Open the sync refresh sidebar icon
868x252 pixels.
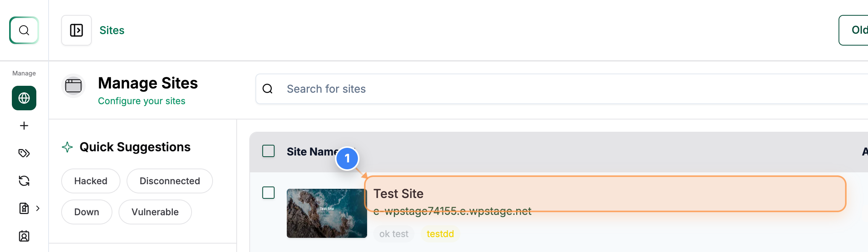24,181
